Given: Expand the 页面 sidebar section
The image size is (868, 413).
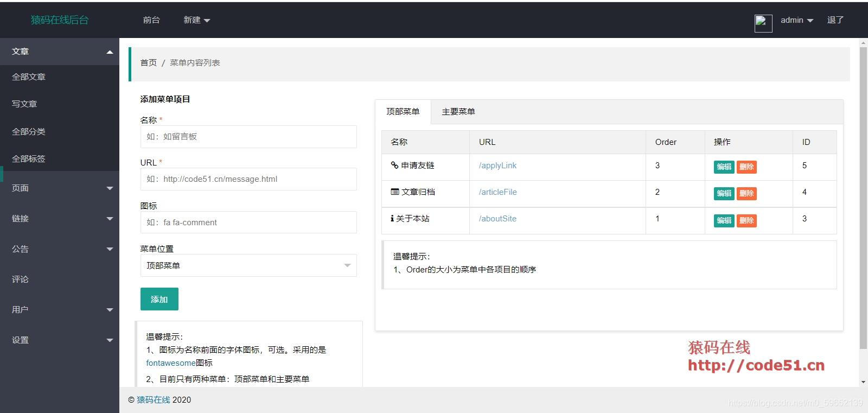Looking at the screenshot, I should [60, 188].
